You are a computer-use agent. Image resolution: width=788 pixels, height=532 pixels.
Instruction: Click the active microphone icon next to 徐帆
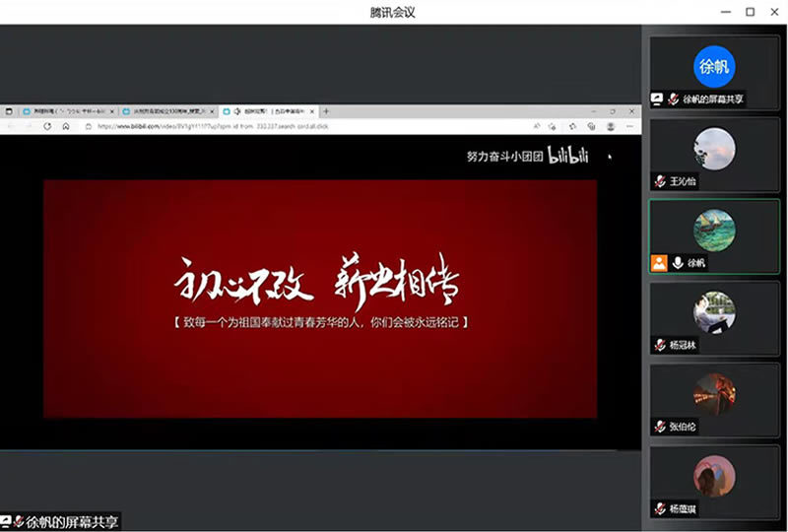[678, 263]
